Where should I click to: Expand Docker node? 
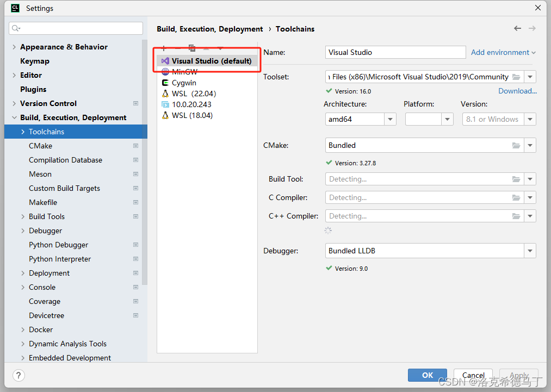coord(23,330)
